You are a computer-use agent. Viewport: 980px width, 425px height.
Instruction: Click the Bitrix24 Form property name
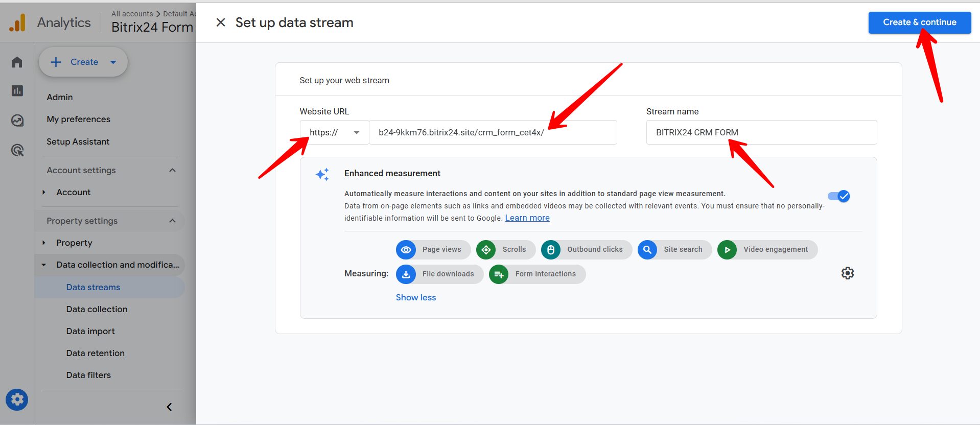click(x=152, y=27)
